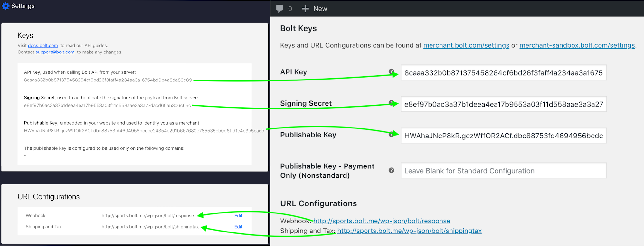
Task: Click the Settings title text
Action: [23, 6]
